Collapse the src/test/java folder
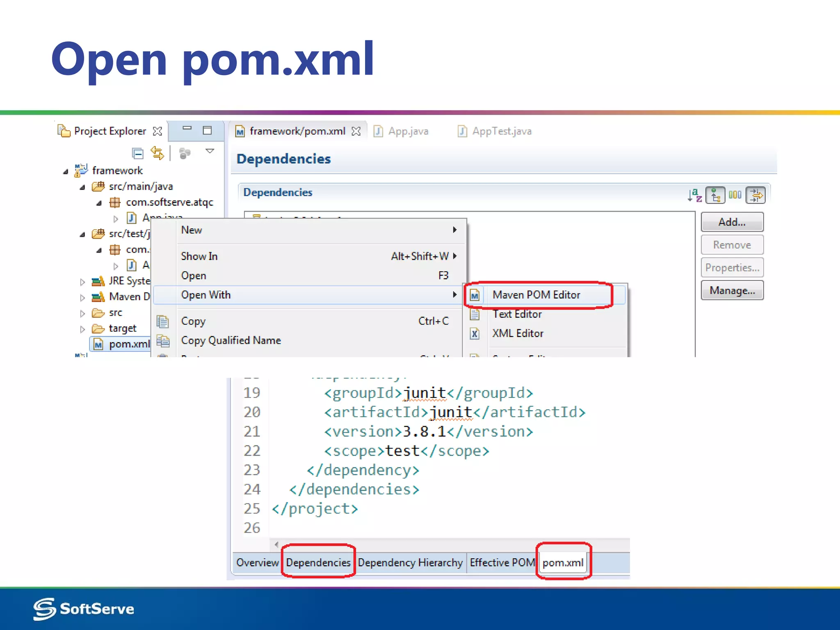Image resolution: width=840 pixels, height=630 pixels. coord(82,235)
